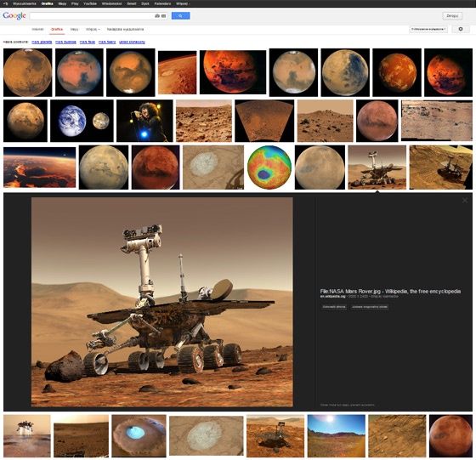Open the lander descending thumbnail in bottom row
Viewport: 476px width, 460px height.
tap(27, 435)
